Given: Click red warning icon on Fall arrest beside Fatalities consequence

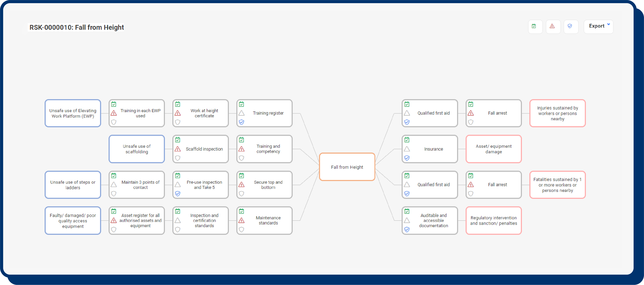Looking at the screenshot, I should click(471, 184).
